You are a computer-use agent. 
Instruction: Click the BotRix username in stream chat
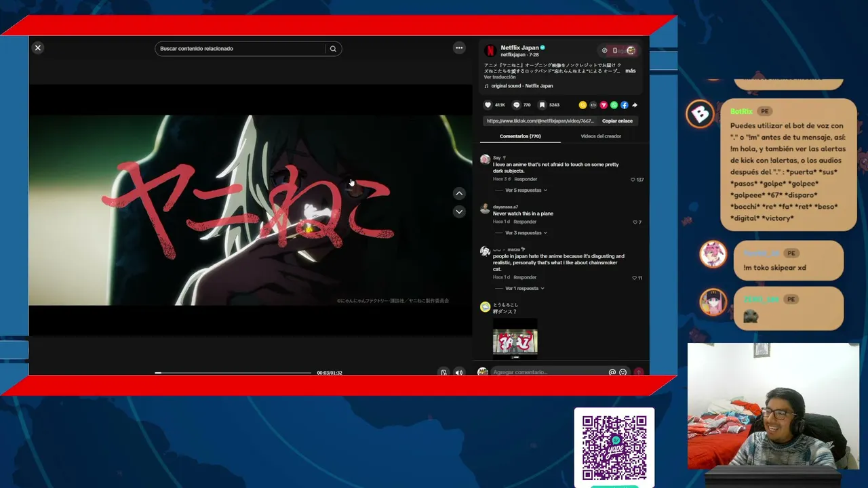coord(741,111)
